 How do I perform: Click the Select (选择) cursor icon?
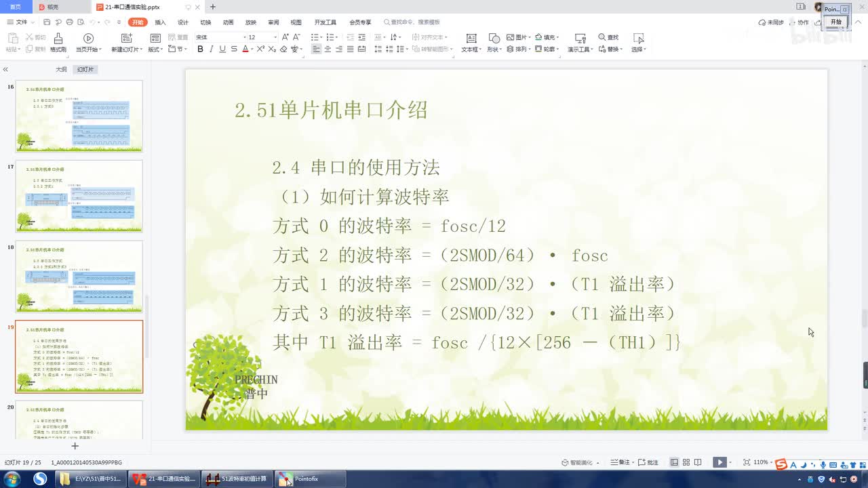638,38
